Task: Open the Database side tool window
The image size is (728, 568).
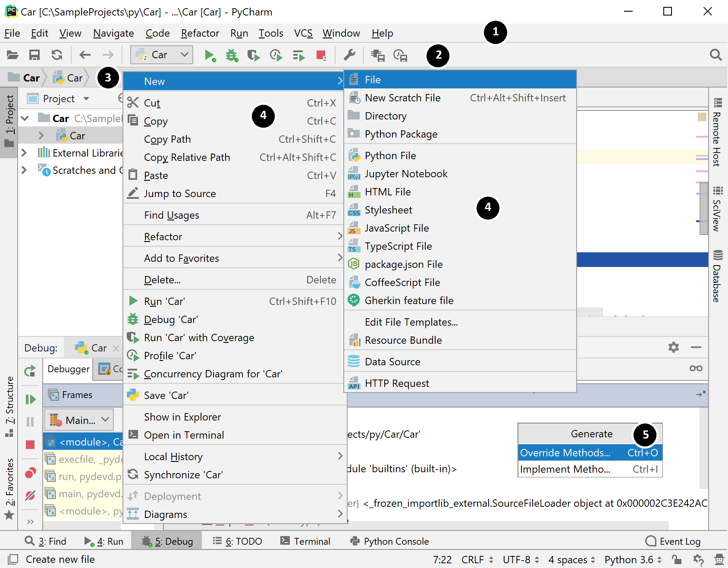Action: tap(717, 276)
